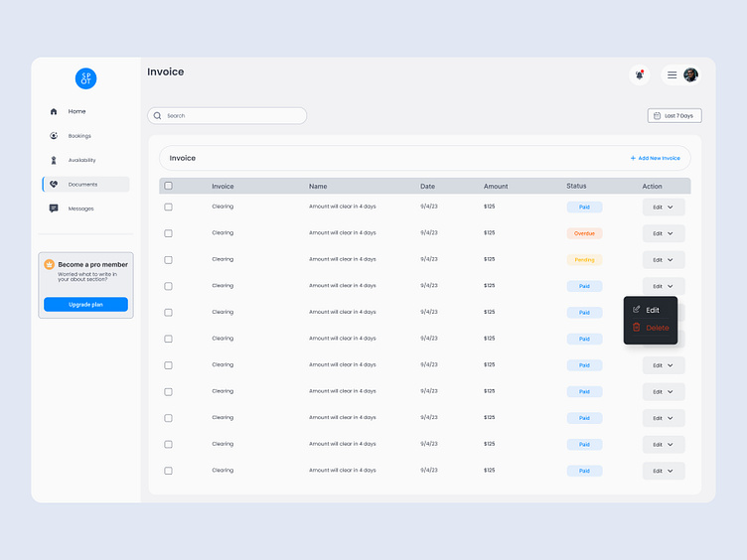Screen dimensions: 747x560
Task: Click the trash icon in popup menu
Action: pyautogui.click(x=636, y=327)
